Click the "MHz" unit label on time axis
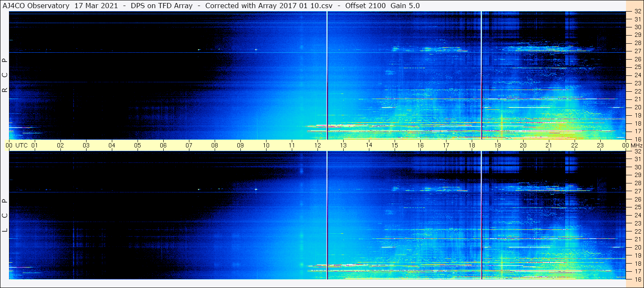The width and height of the screenshot is (644, 288). [x=636, y=145]
